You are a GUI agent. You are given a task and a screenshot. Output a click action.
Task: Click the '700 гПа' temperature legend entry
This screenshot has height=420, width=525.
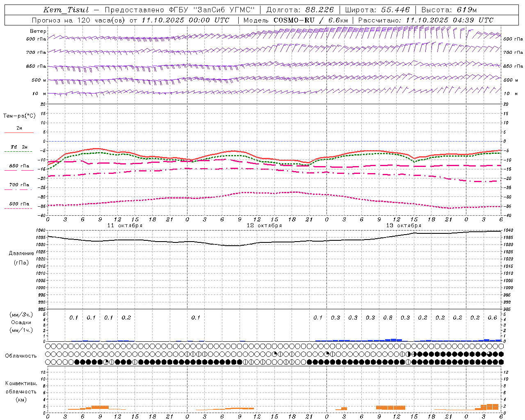[x=19, y=185]
